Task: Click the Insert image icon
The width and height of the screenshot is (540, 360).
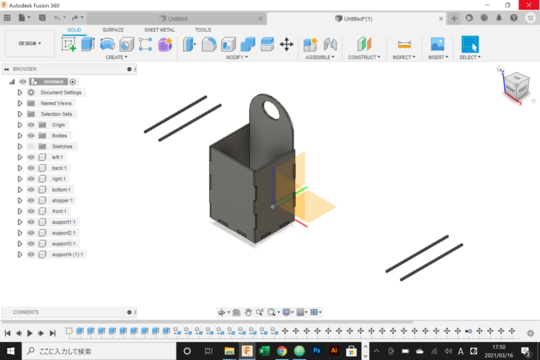Action: coord(437,44)
